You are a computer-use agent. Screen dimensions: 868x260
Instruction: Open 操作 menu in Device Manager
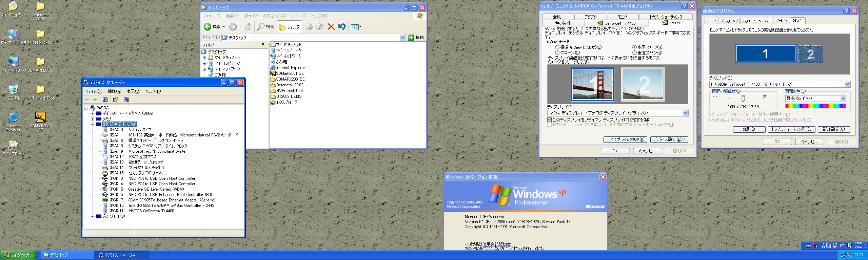pyautogui.click(x=114, y=91)
